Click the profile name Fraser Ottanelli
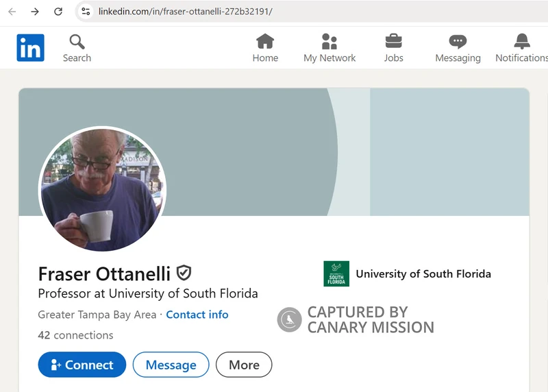548x392 pixels. tap(104, 274)
